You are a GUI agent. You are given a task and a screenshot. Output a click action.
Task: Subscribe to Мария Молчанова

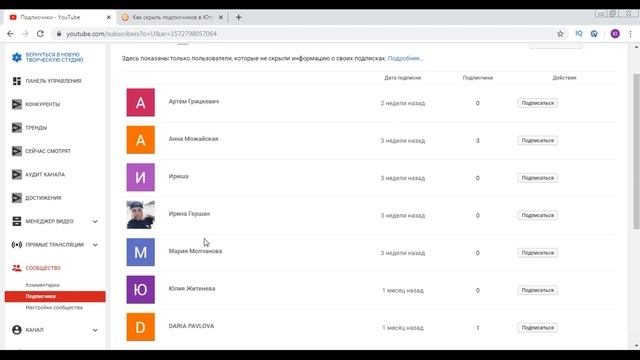[537, 253]
